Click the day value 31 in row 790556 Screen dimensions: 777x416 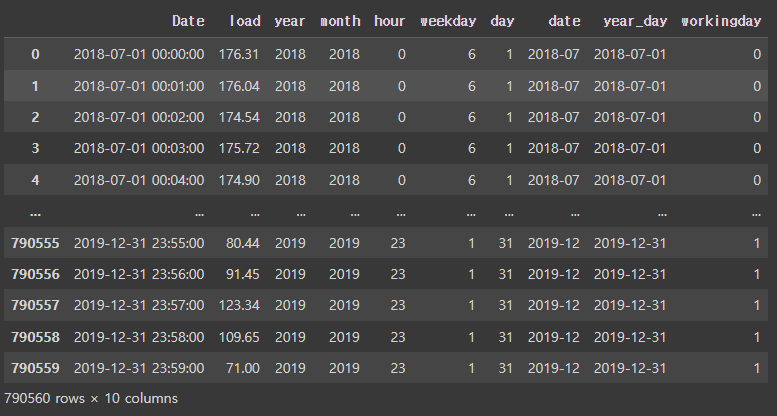(505, 274)
